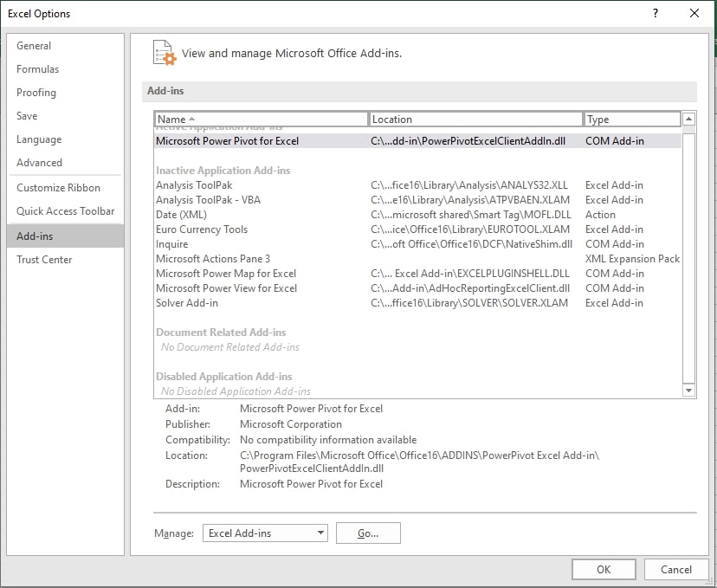Click the add-ins gear icon in header

pyautogui.click(x=164, y=53)
